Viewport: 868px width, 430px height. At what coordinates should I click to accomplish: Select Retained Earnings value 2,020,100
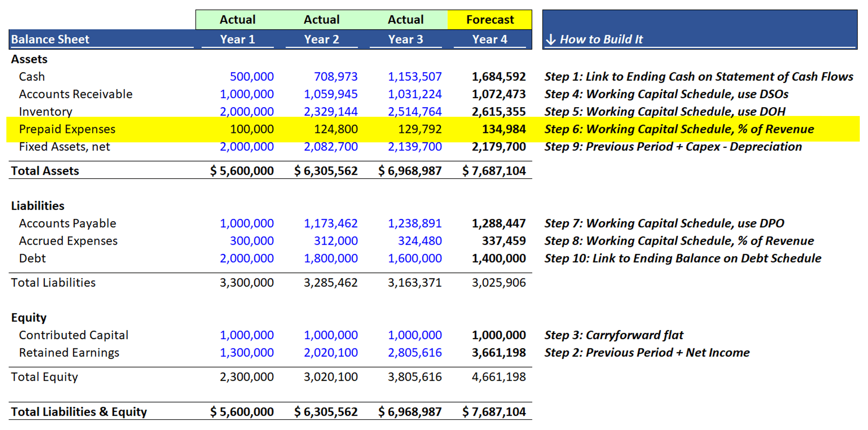(330, 353)
